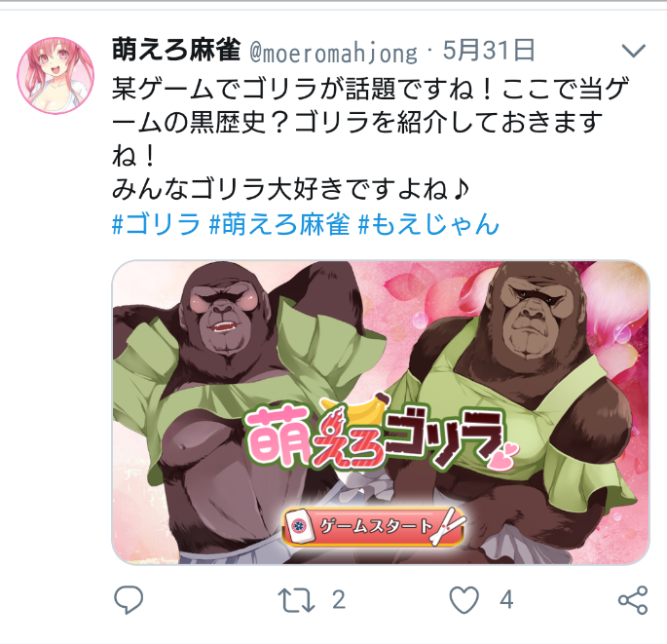Click the banana icon above the logo
Image resolution: width=667 pixels, height=644 pixels.
click(355, 407)
